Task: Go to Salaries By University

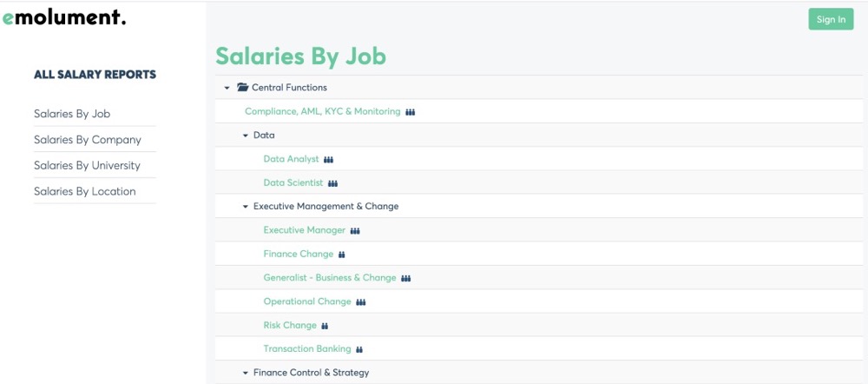Action: click(x=87, y=166)
